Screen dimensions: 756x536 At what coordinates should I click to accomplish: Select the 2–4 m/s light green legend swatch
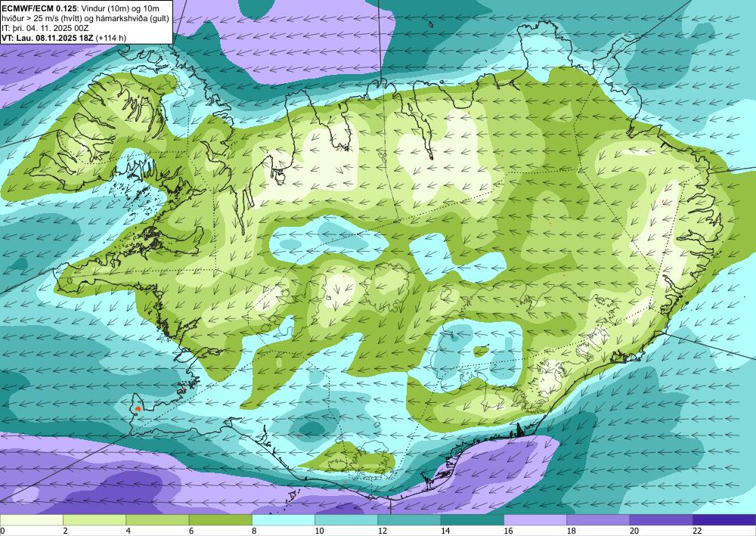(94, 519)
